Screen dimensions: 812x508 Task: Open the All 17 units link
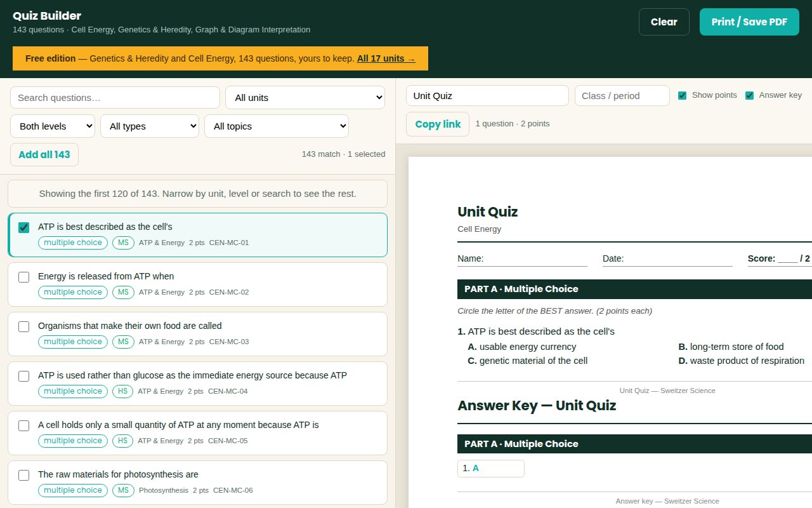tap(386, 58)
